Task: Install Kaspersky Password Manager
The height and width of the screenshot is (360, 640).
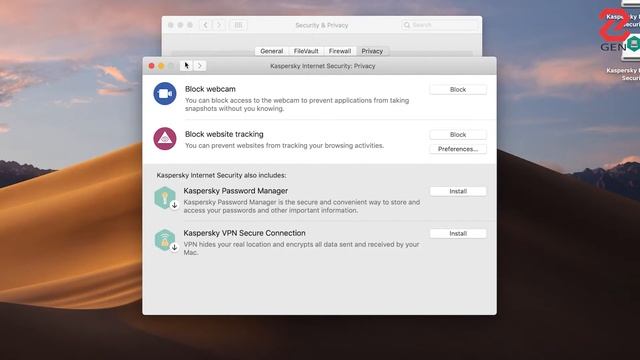Action: 458,191
